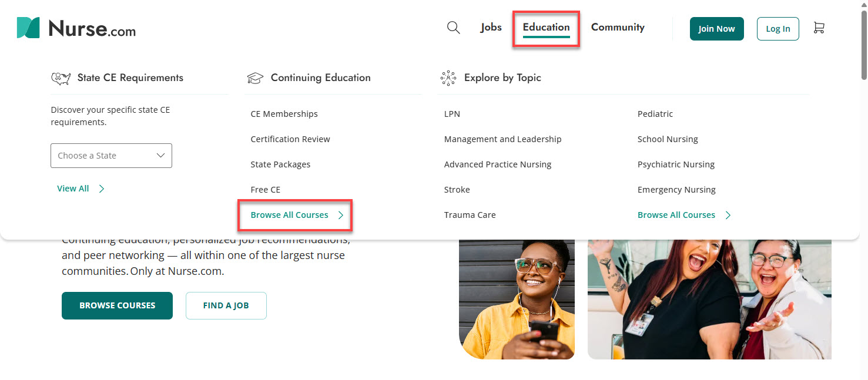
Task: Open the Free CE page
Action: pyautogui.click(x=265, y=189)
